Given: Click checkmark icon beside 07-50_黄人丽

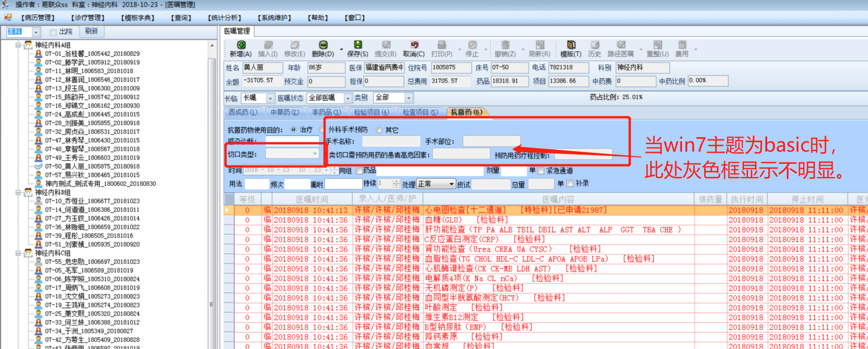Looking at the screenshot, I should [39, 167].
